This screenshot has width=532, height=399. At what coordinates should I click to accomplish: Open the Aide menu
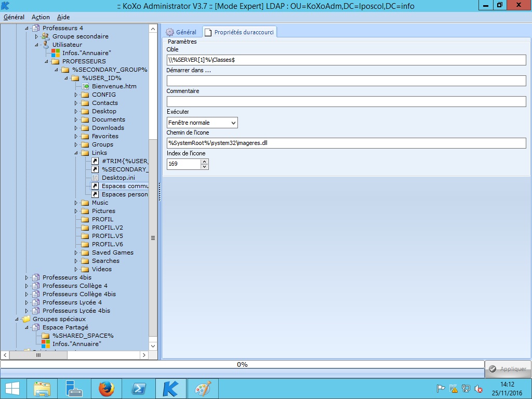point(63,17)
